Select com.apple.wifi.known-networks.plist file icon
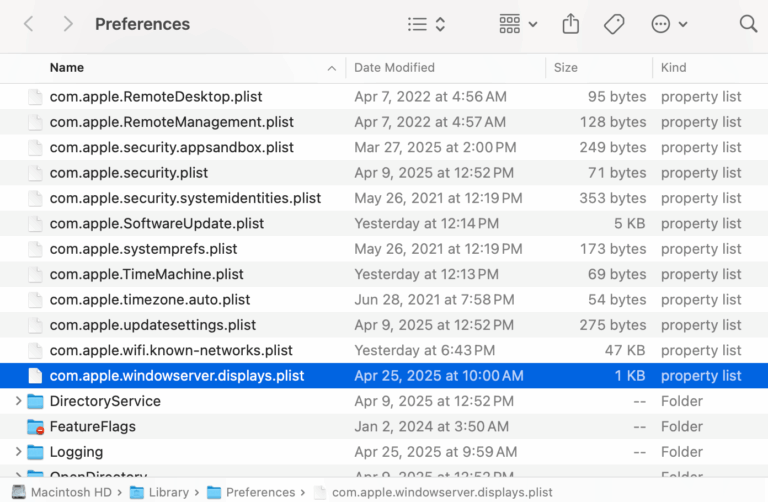Viewport: 768px width, 502px height. click(x=35, y=351)
